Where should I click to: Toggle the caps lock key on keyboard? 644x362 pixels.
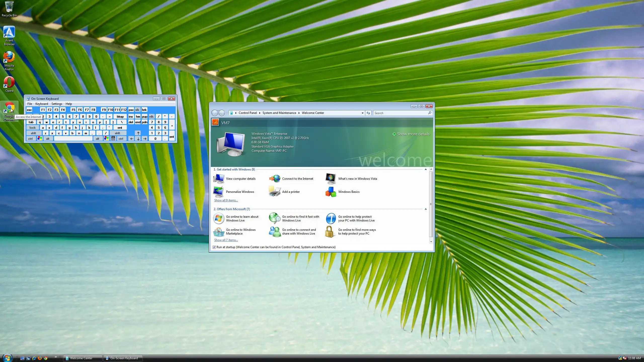pos(32,128)
